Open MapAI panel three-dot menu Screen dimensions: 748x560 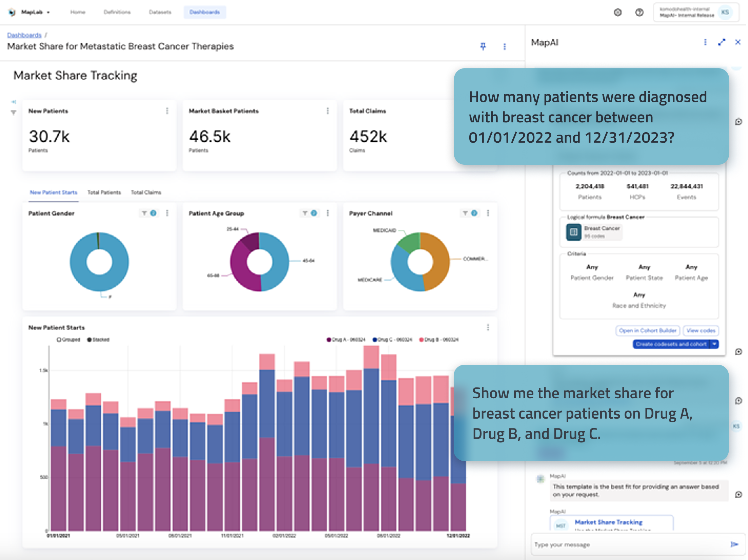click(x=705, y=42)
